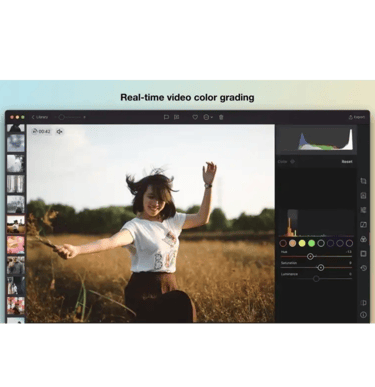Go back to the Library
This screenshot has height=387, width=375.
(x=40, y=117)
